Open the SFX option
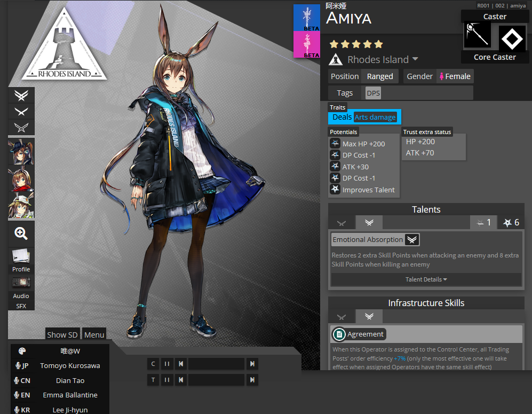Screen dimensions: 532x414 click(21, 306)
